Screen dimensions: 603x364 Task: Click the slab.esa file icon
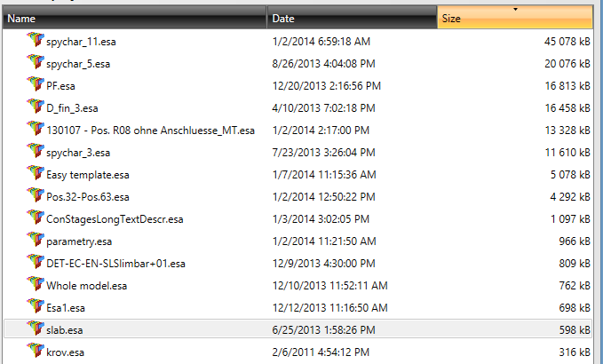[36, 328]
